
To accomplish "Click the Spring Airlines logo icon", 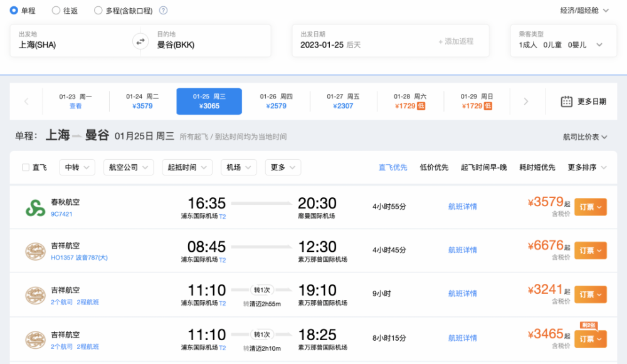I will (x=35, y=208).
